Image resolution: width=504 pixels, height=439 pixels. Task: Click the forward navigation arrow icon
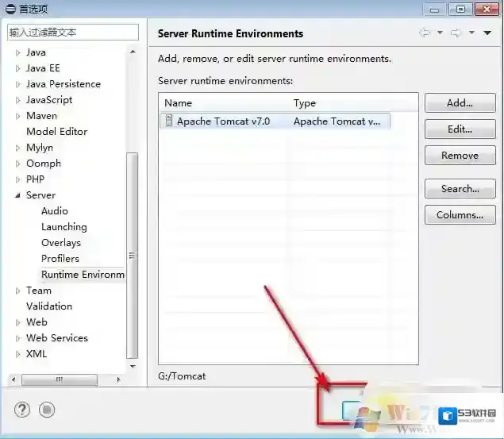click(x=456, y=33)
